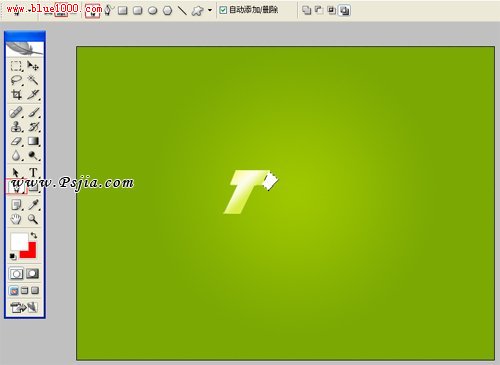Viewport: 500px width, 365px height.
Task: Switch to standard editing mode
Action: 16,274
